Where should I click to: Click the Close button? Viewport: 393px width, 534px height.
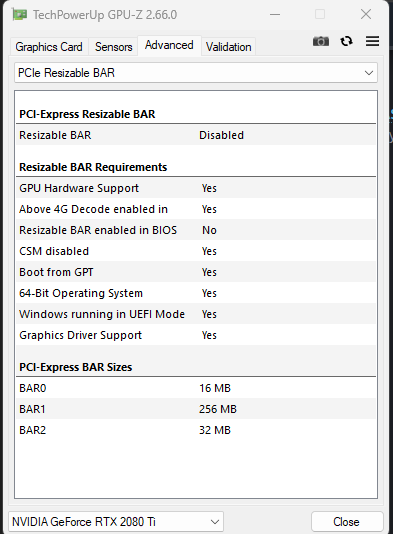[x=346, y=522]
